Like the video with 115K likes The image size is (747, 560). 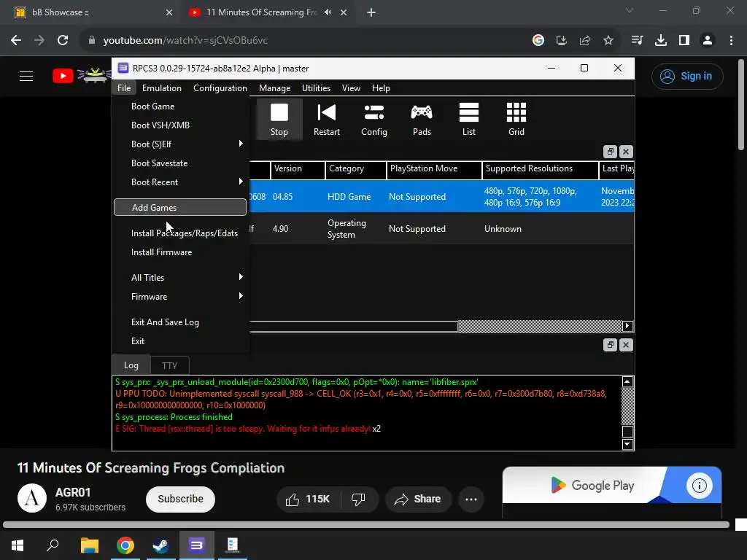coord(308,499)
